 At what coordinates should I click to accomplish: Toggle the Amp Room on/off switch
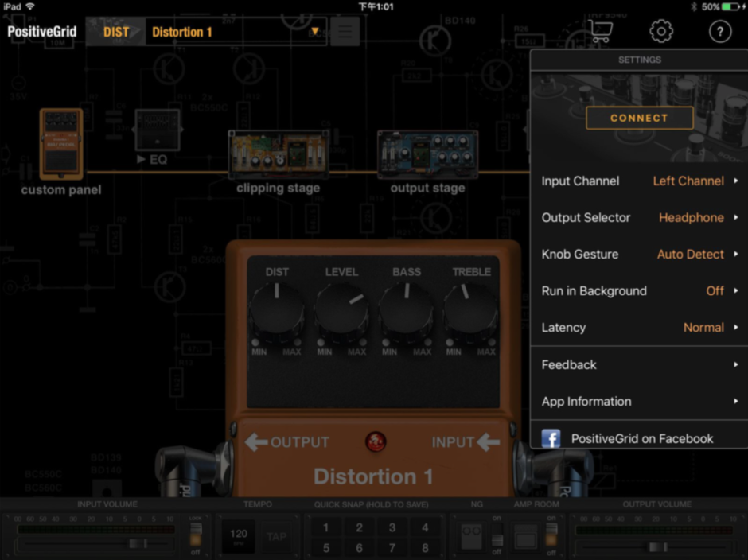tap(551, 535)
